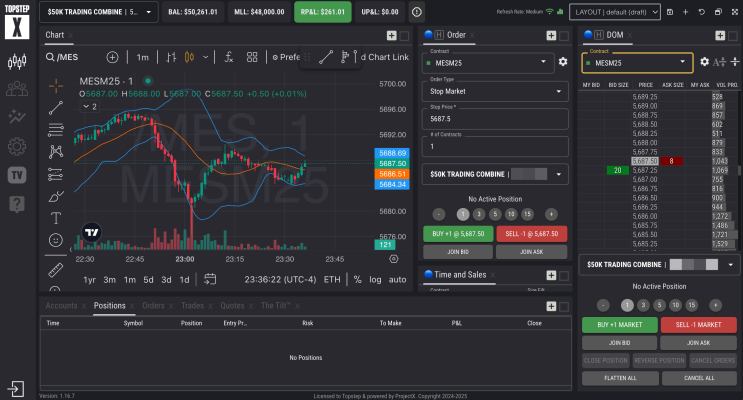The width and height of the screenshot is (743, 400).
Task: Select the brush drawing tool
Action: click(56, 196)
